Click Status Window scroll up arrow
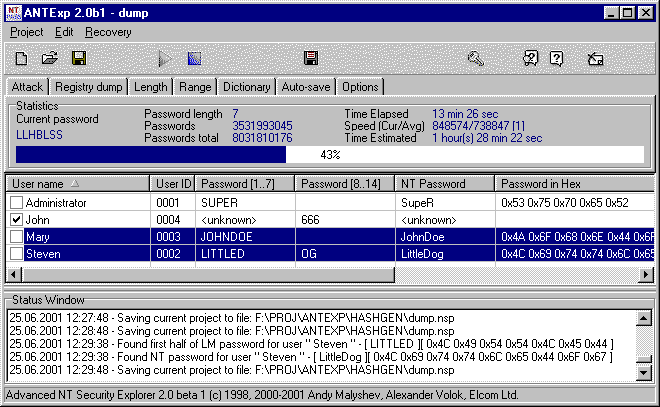The height and width of the screenshot is (407, 660). point(644,318)
